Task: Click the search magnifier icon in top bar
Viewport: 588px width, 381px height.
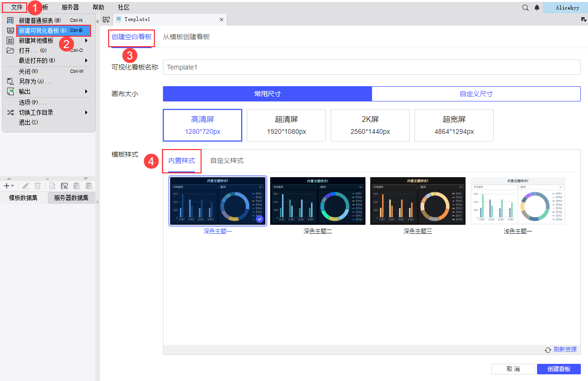Action: [x=526, y=8]
